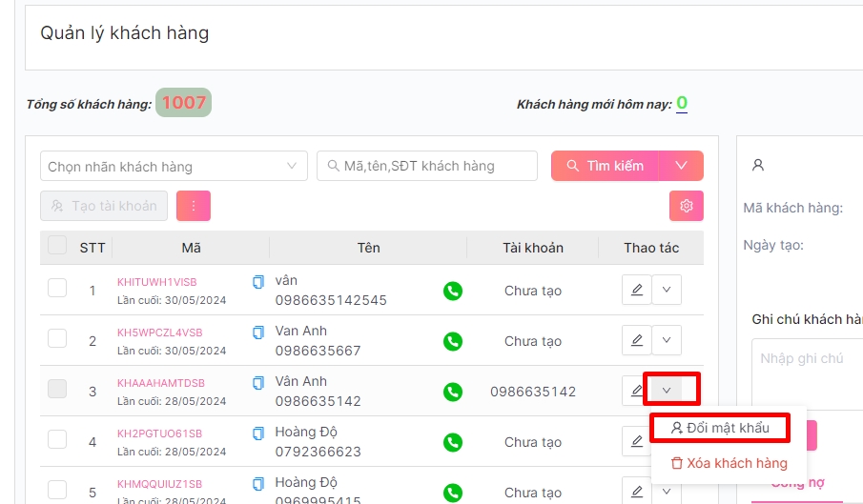The image size is (863, 504).
Task: Click the 'Tạo tài khoản' button
Action: [104, 206]
